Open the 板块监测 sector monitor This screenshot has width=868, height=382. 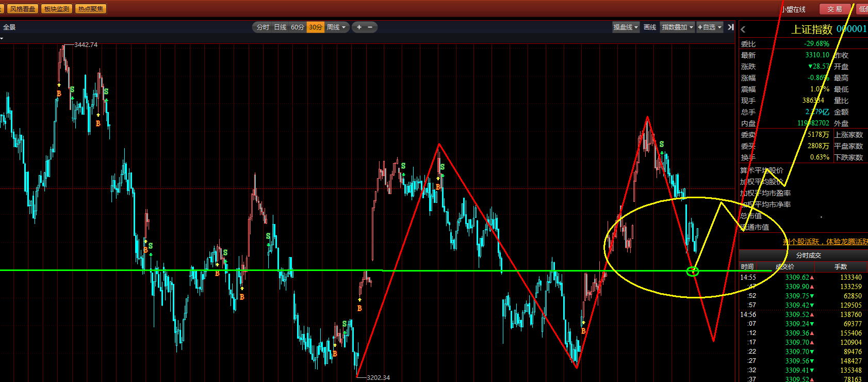click(57, 9)
